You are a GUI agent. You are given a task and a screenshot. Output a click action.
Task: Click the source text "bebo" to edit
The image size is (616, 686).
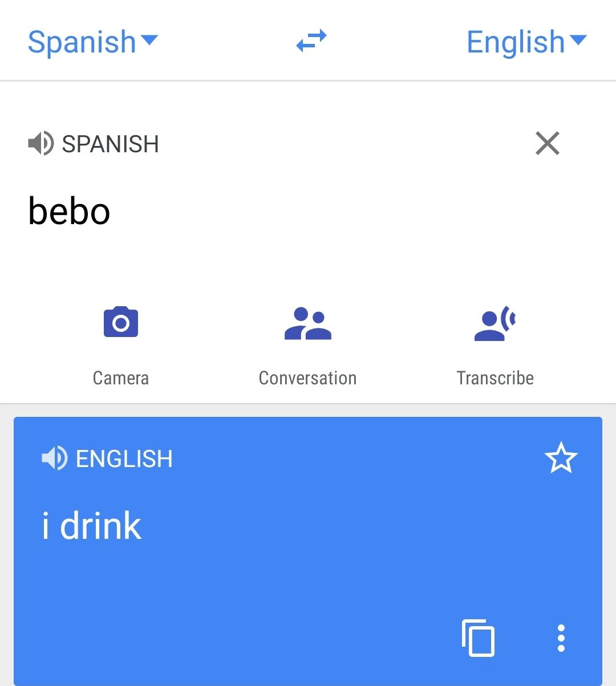click(x=69, y=211)
